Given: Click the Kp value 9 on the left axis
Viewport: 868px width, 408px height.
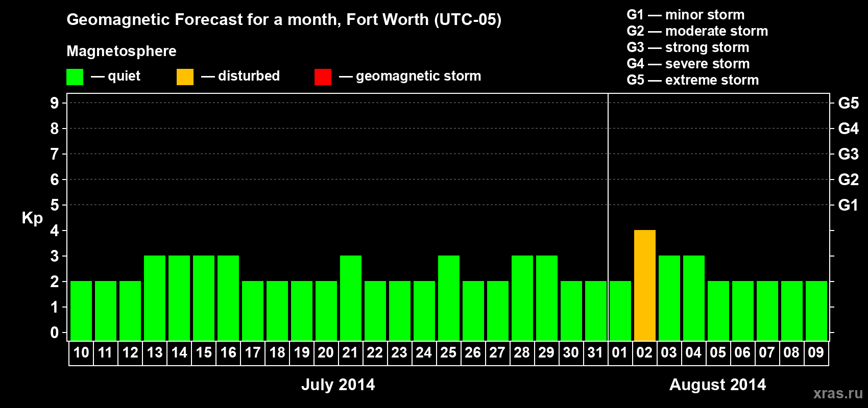Looking at the screenshot, I should 55,103.
